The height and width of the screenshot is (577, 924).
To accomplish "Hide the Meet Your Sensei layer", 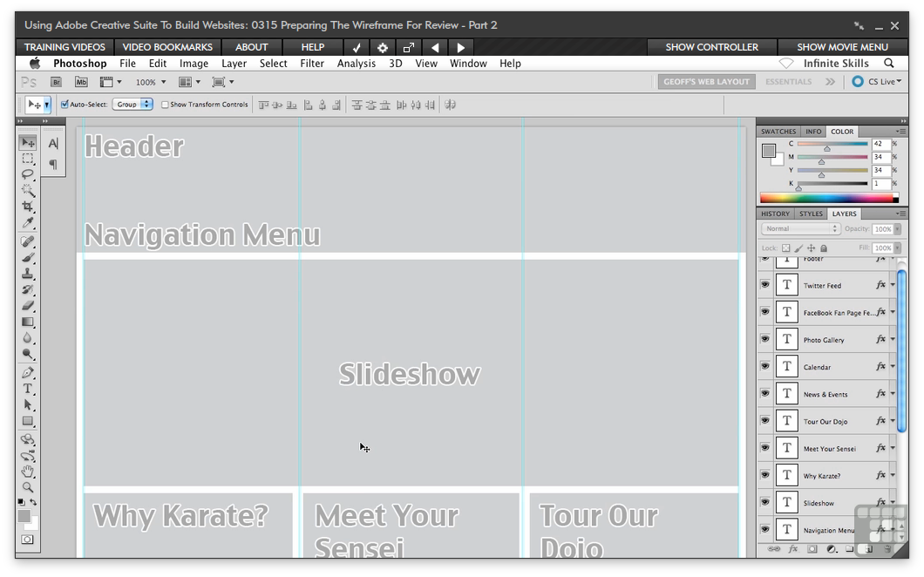I will pyautogui.click(x=764, y=448).
